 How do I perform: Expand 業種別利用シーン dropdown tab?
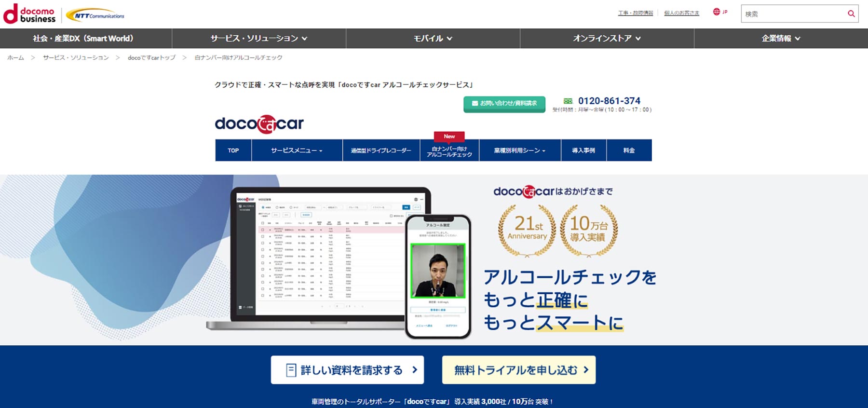pyautogui.click(x=520, y=150)
